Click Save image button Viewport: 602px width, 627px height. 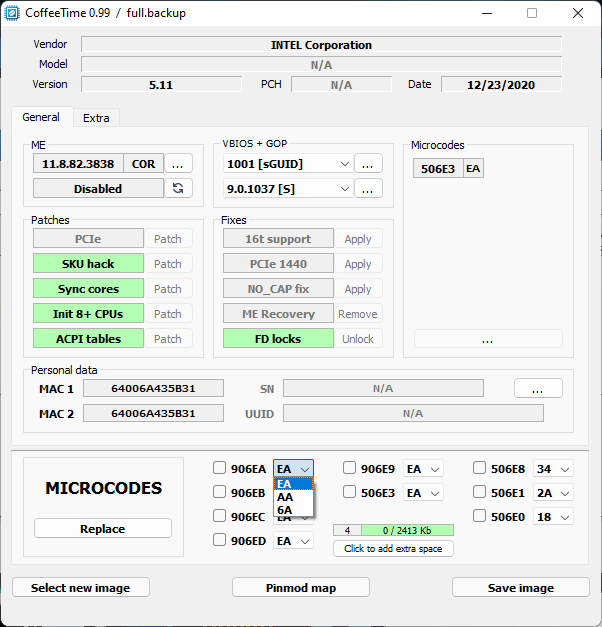tap(521, 587)
